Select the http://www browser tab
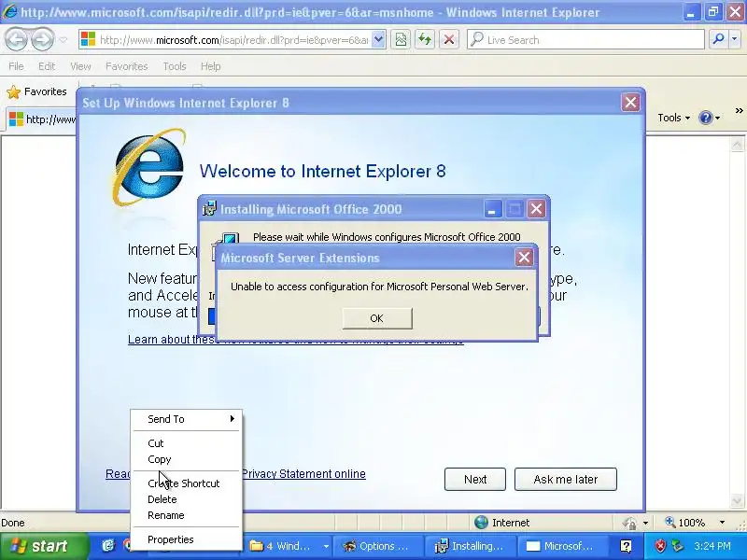Image resolution: width=747 pixels, height=560 pixels. 42,119
